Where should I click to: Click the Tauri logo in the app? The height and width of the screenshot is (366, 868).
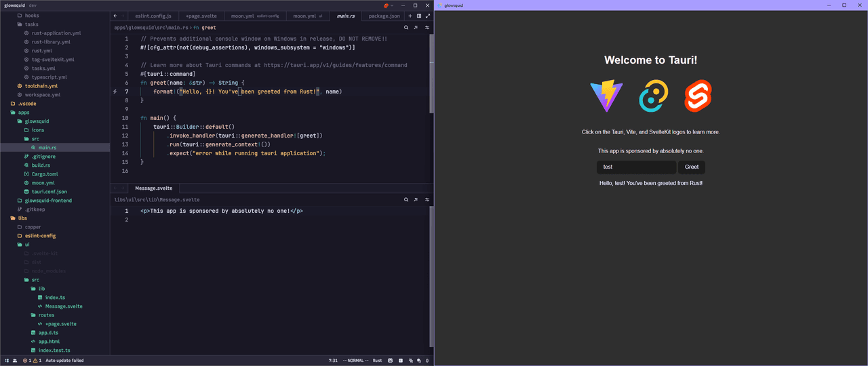654,96
